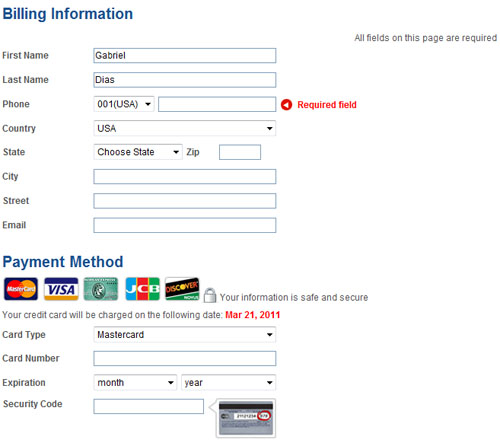Screen dimensions: 500x446
Task: Focus the Phone number input field
Action: [217, 104]
